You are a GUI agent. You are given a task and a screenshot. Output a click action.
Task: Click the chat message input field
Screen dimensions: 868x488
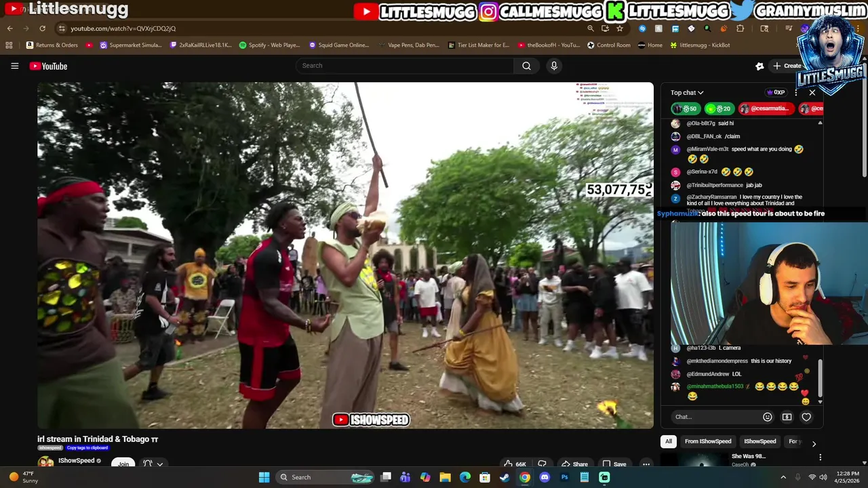click(x=715, y=417)
